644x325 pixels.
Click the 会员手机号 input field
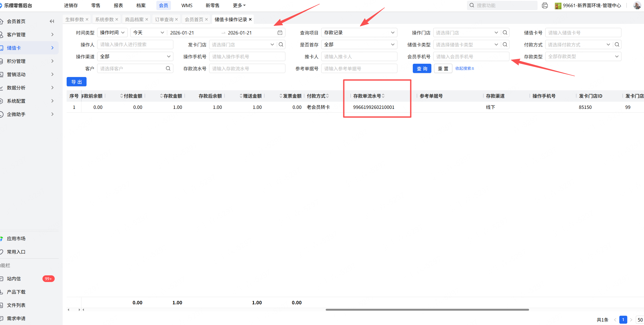click(x=471, y=57)
